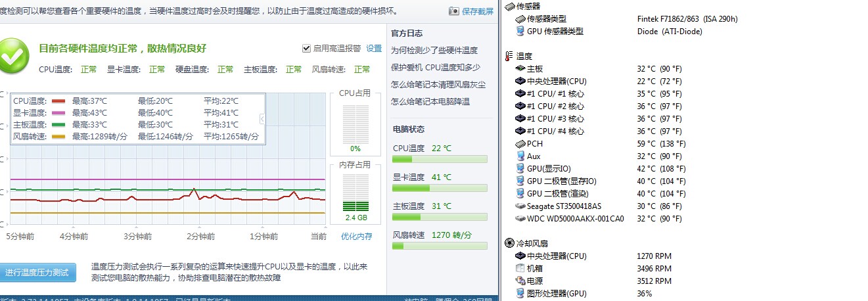Click the Seagate ST3500418AS drive icon
The width and height of the screenshot is (868, 301).
520,206
